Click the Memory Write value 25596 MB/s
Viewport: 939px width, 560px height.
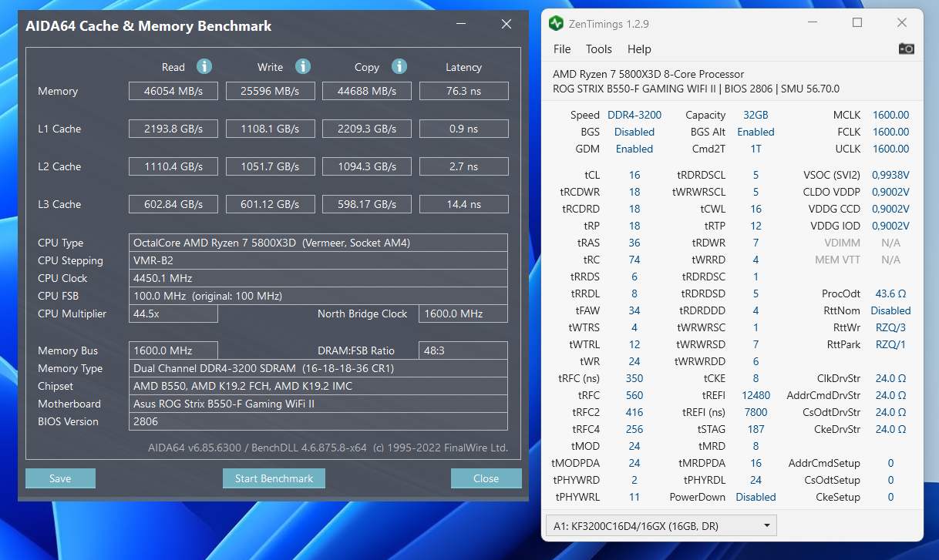coord(271,91)
